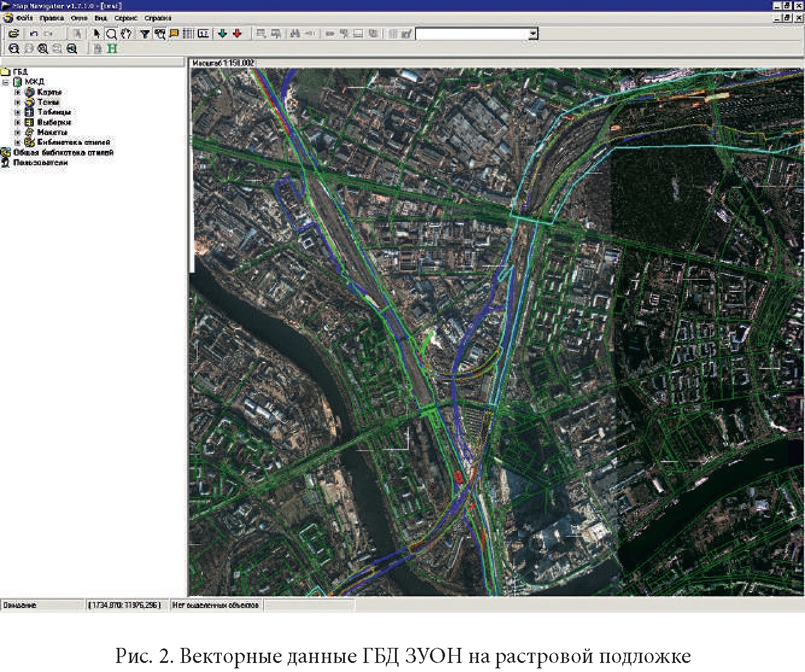805x672 pixels.
Task: Click the funnel filter icon
Action: 145,34
